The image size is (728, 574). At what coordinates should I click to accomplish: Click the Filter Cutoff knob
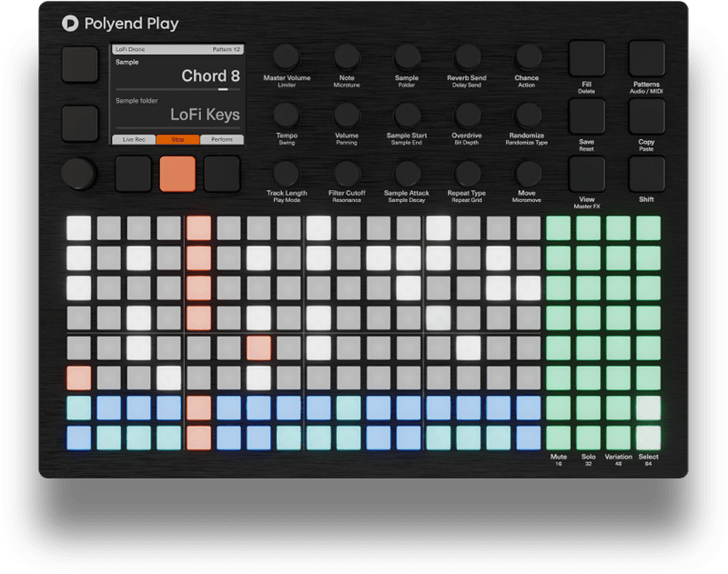click(x=347, y=173)
